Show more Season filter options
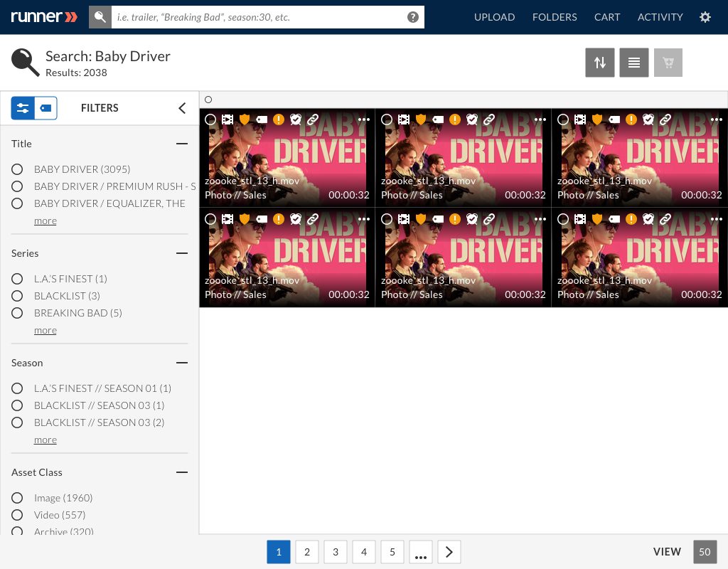 coord(45,440)
